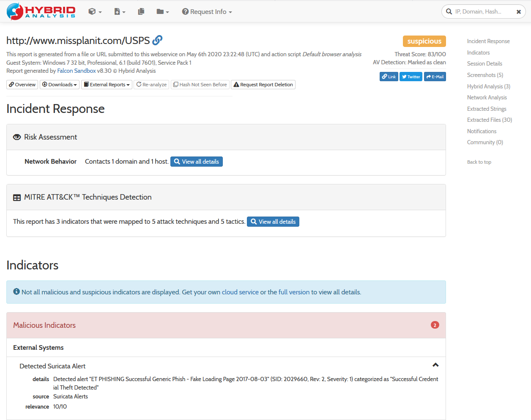531x420 pixels.
Task: Clear the search box with the X icon
Action: tap(519, 12)
